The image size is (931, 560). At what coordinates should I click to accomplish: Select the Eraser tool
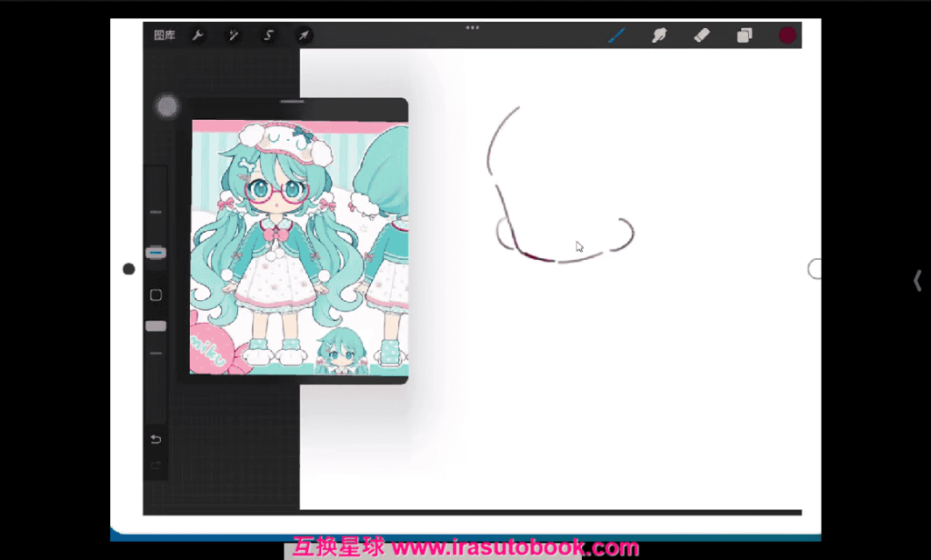click(x=702, y=35)
